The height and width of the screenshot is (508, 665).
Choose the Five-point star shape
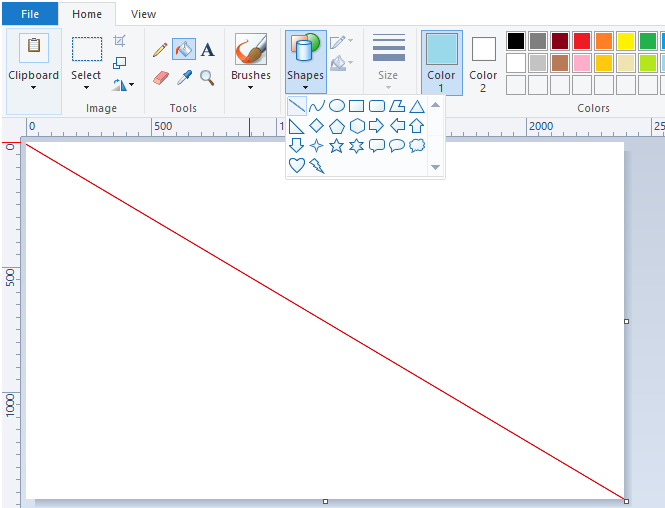tap(336, 145)
